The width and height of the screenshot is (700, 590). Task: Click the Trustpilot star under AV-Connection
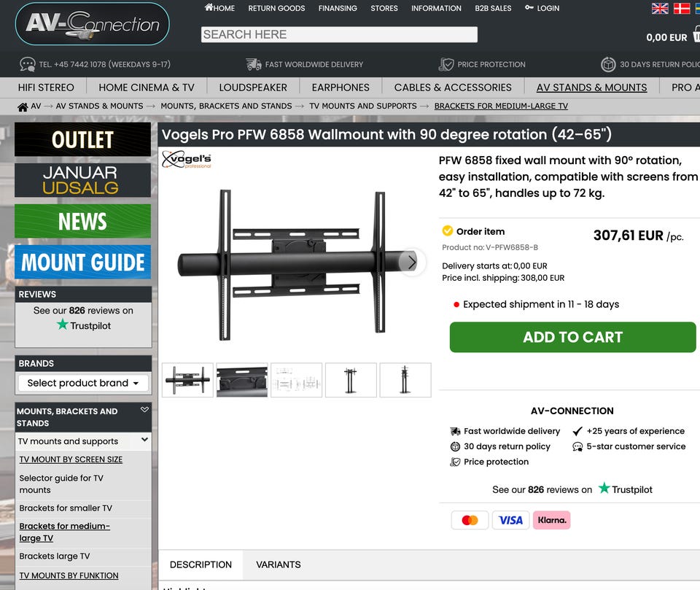coord(604,488)
